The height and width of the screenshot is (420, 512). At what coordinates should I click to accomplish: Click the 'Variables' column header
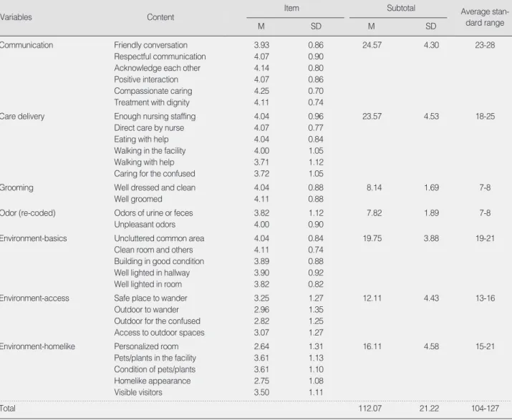coord(16,17)
